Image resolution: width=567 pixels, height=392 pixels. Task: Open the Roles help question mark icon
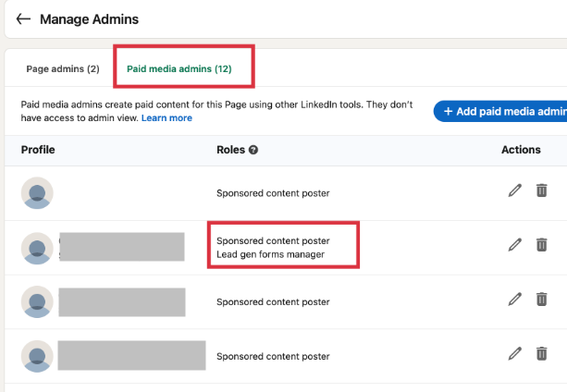253,150
